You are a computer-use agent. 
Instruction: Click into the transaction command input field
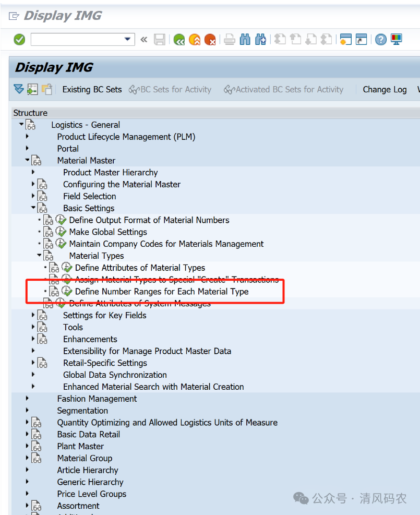(x=76, y=40)
